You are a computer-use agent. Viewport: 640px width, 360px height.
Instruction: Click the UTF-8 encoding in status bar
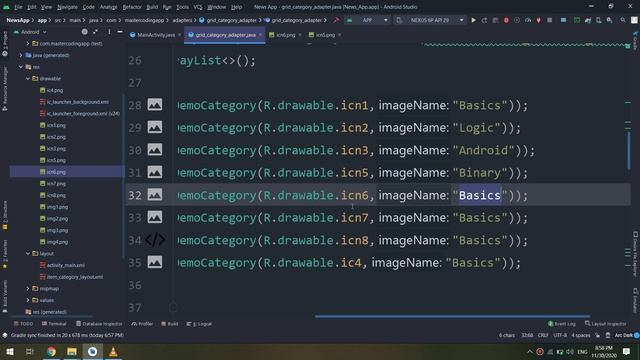(x=560, y=335)
